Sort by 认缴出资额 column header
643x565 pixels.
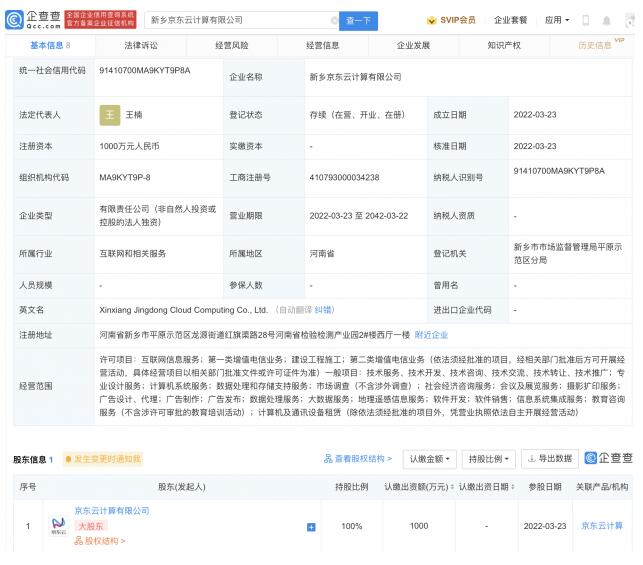coord(418,487)
